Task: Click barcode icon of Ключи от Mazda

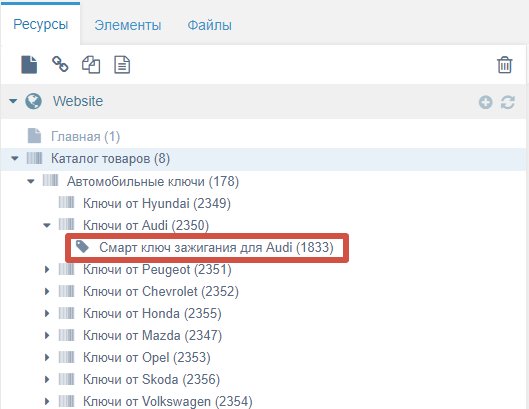Action: (66, 335)
